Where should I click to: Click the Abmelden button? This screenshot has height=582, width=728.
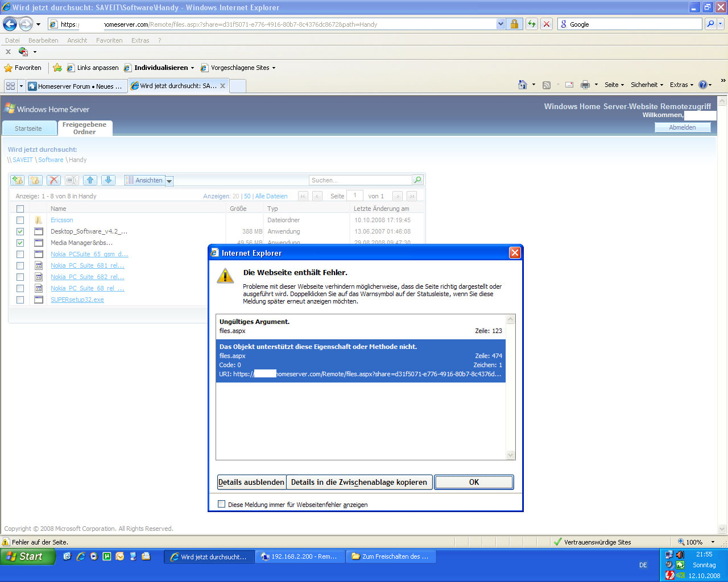[x=682, y=127]
